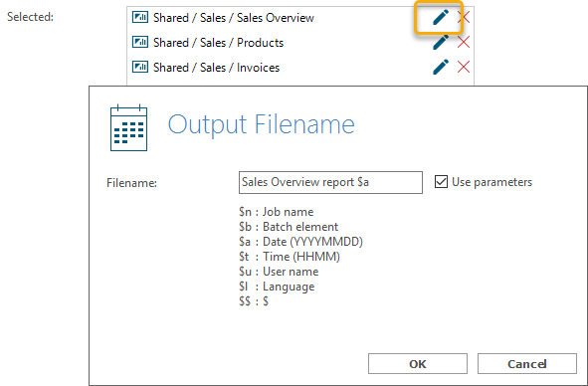Confirm the dialog with OK
The width and height of the screenshot is (588, 386).
pyautogui.click(x=418, y=363)
